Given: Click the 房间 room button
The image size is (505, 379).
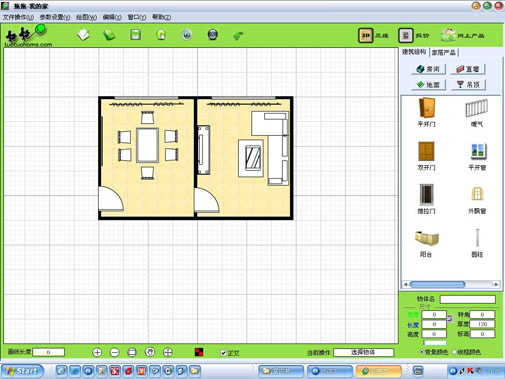Looking at the screenshot, I should pyautogui.click(x=429, y=69).
